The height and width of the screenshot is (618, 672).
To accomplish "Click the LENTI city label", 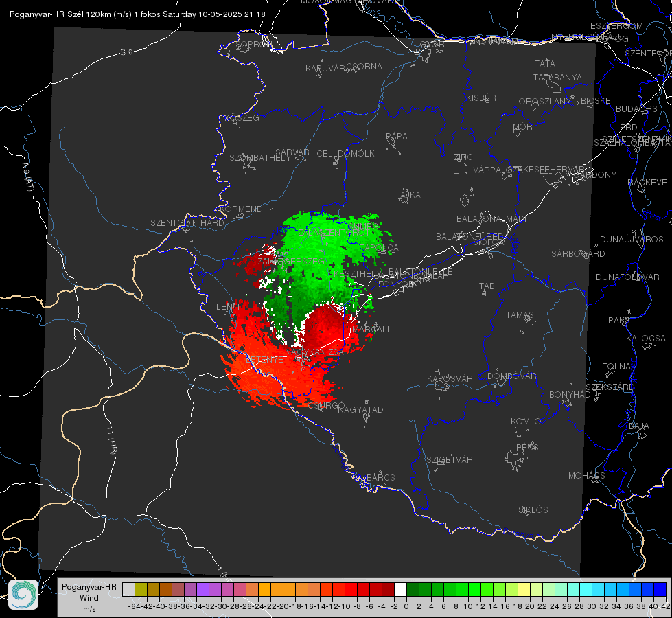I will pos(228,307).
